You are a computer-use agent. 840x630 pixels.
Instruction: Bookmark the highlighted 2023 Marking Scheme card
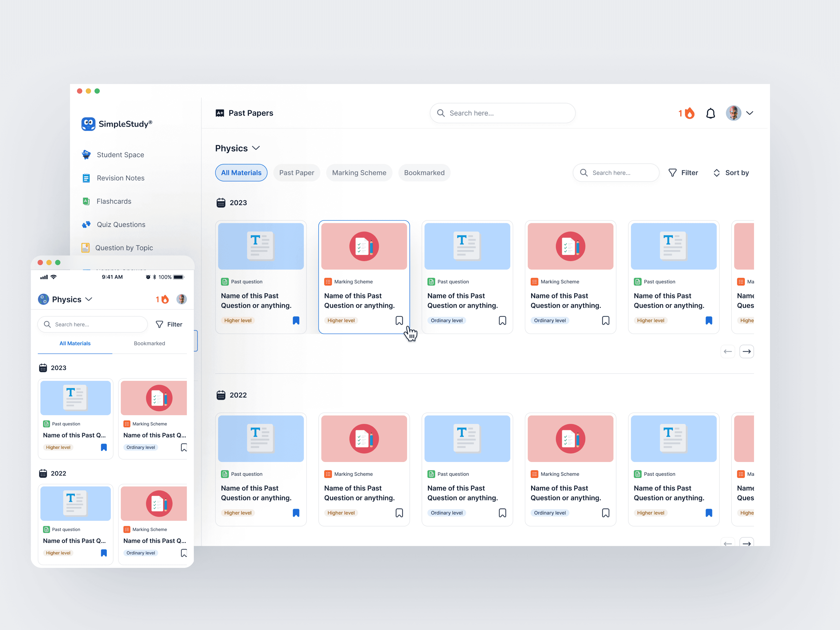pyautogui.click(x=399, y=320)
